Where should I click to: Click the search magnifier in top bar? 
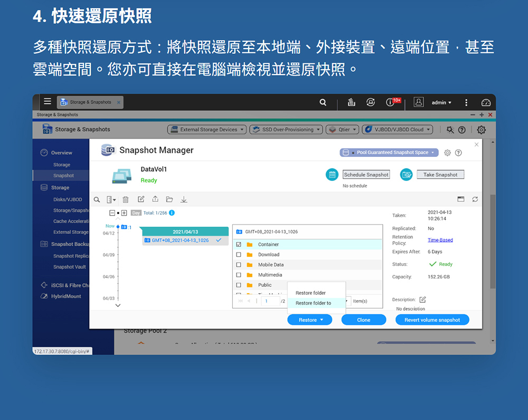click(323, 102)
